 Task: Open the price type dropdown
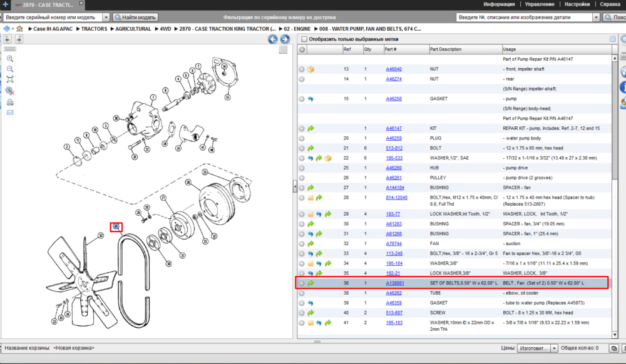(554, 348)
